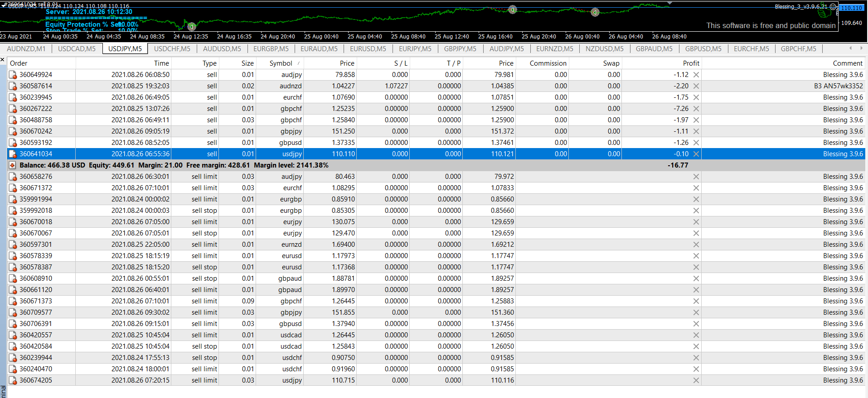Expand the one-click trading arrow on chart
This screenshot has width=868, height=398.
4,5
